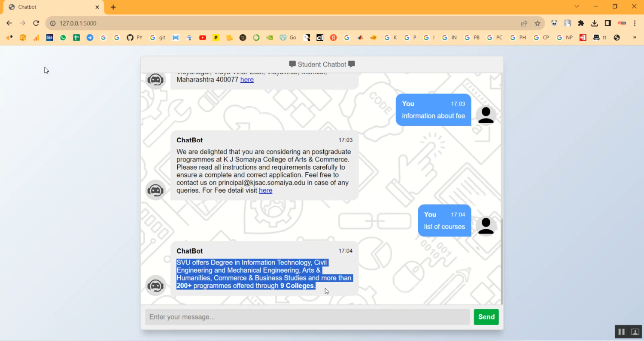This screenshot has height=341, width=644.
Task: Click the screen icon beside the pause button
Action: pos(635,332)
